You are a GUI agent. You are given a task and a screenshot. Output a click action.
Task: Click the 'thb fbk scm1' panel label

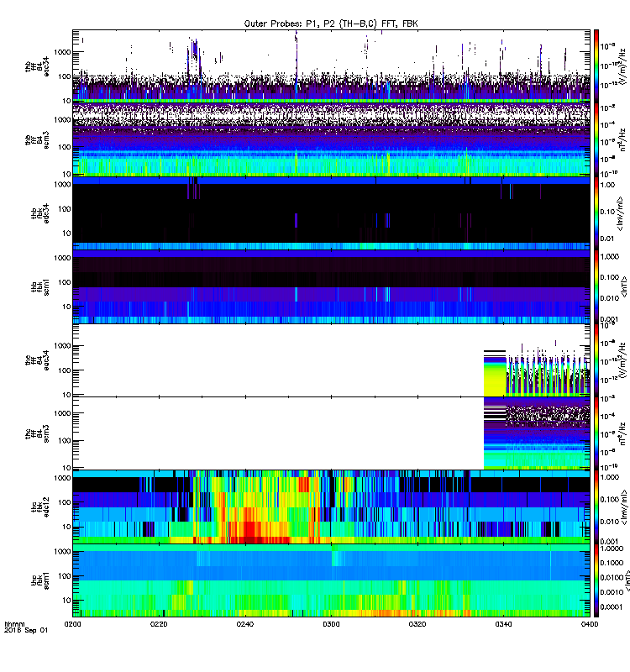40,286
